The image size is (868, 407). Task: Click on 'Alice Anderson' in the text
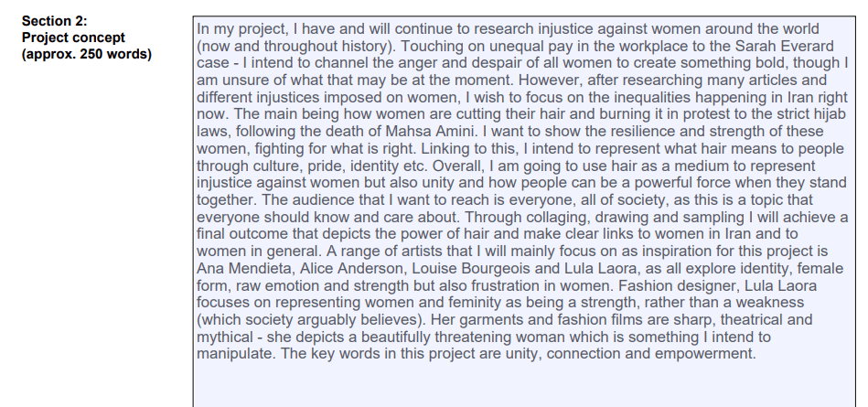[x=349, y=268]
